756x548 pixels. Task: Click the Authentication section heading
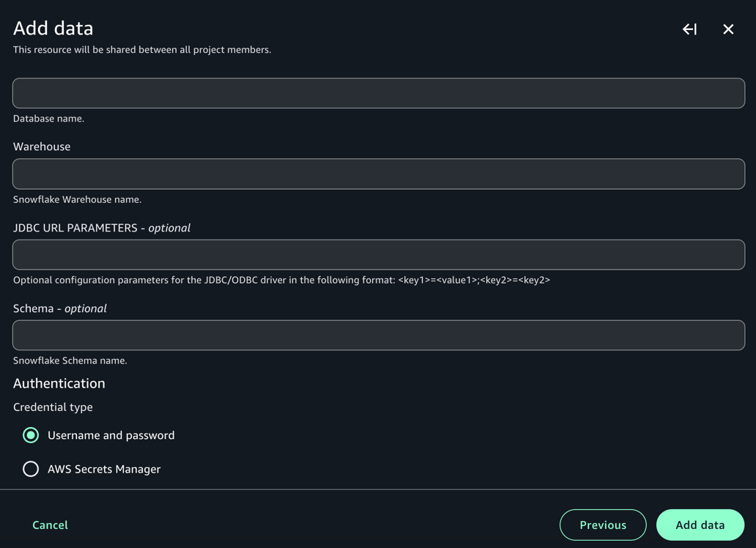tap(59, 383)
